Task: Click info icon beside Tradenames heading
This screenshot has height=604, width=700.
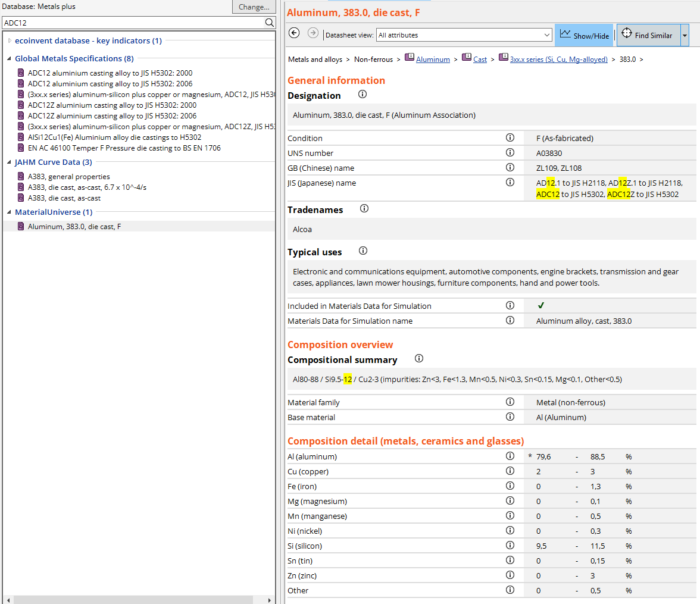Action: tap(364, 209)
